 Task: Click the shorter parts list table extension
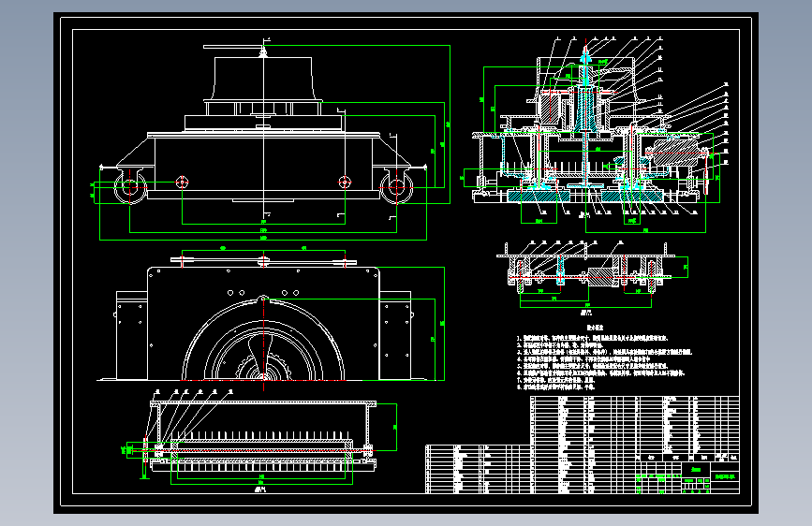478,469
